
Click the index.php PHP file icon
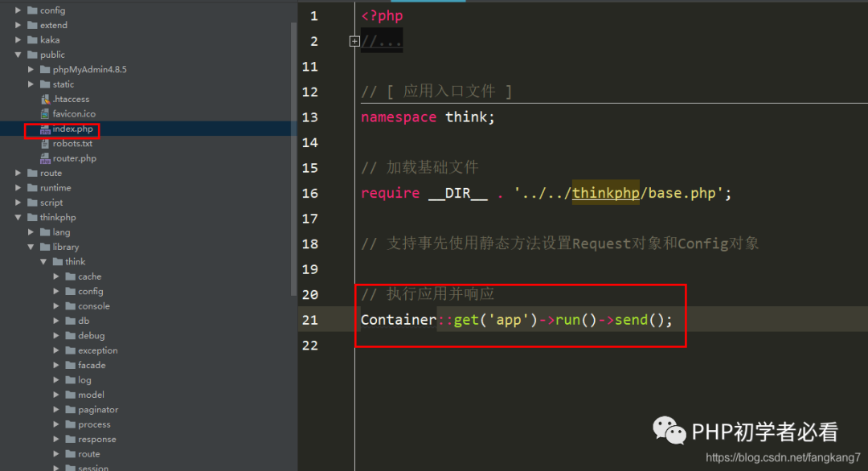click(45, 129)
